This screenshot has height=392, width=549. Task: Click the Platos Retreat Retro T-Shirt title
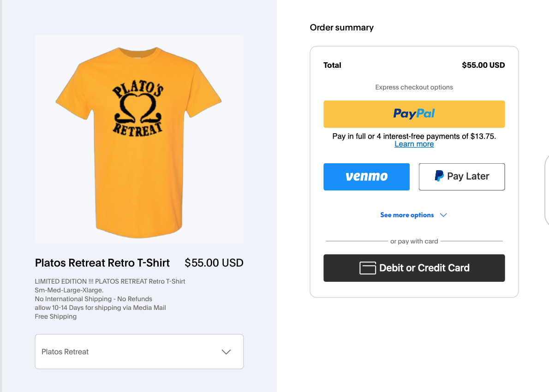coord(102,263)
